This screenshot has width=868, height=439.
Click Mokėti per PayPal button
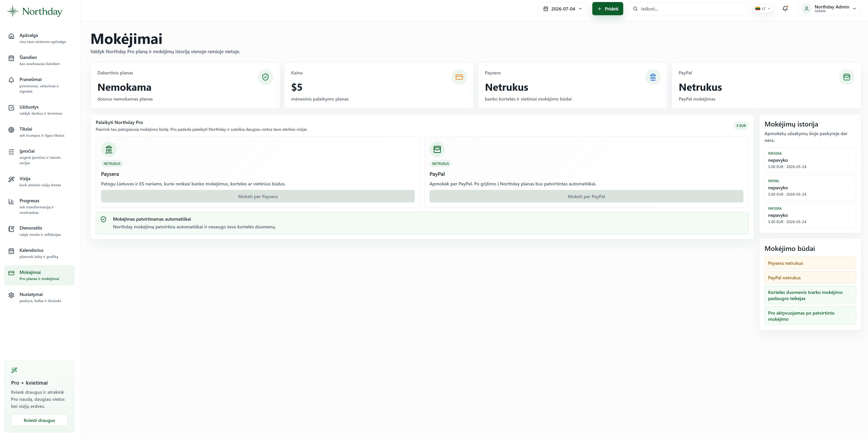pos(586,197)
